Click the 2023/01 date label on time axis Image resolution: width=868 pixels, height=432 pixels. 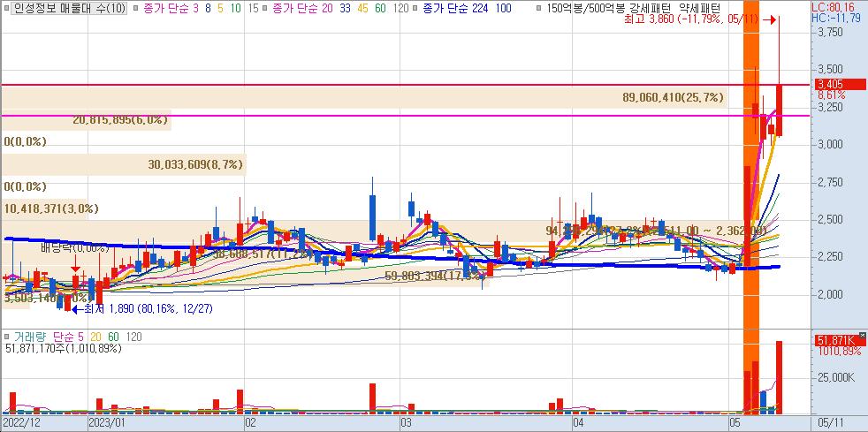pyautogui.click(x=106, y=423)
